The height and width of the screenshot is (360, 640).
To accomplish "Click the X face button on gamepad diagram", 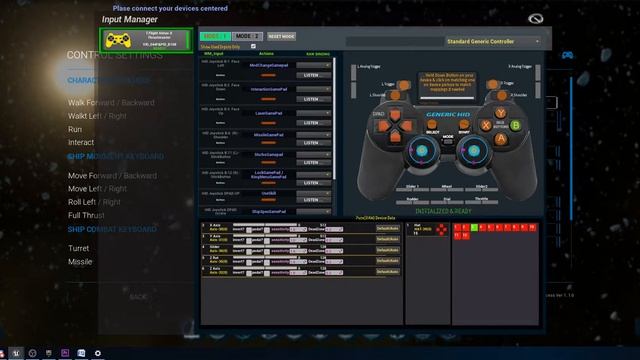I will coord(486,125).
